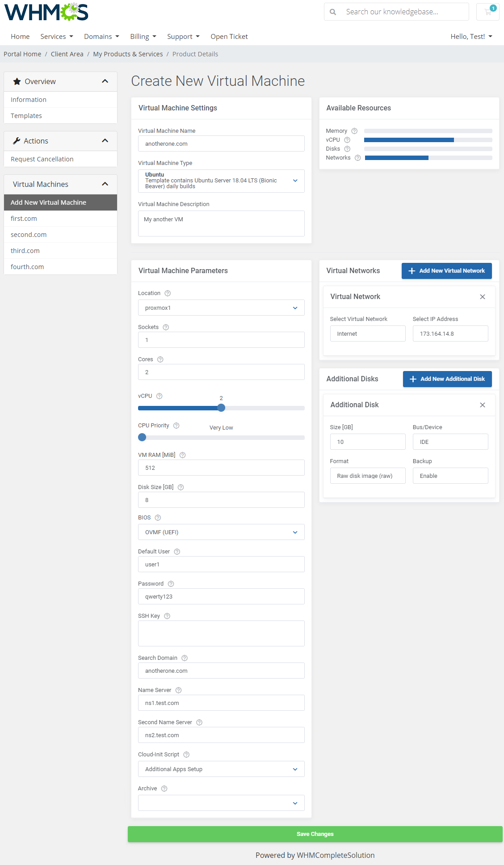Click the Password help icon
This screenshot has width=504, height=865.
(171, 584)
